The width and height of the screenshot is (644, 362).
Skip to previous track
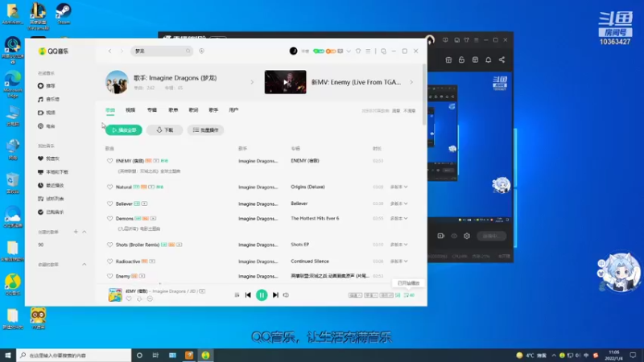pyautogui.click(x=248, y=295)
